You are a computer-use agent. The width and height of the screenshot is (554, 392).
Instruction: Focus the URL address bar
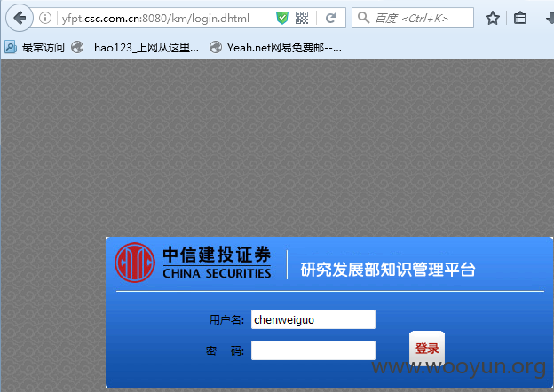pyautogui.click(x=155, y=18)
